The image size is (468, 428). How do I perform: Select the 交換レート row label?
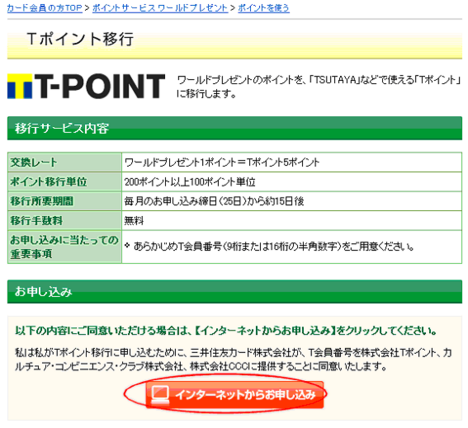(65, 162)
